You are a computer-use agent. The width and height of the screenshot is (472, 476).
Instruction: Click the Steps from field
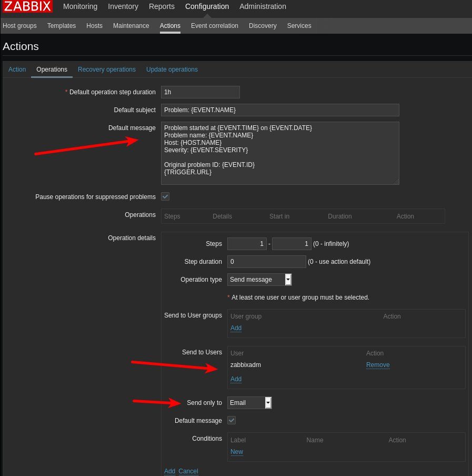click(247, 244)
